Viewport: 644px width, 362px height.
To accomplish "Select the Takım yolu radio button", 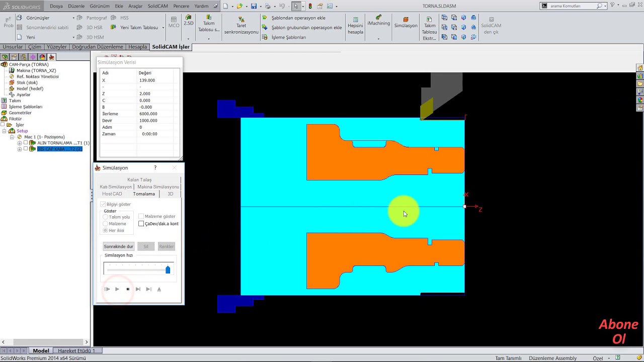I will (105, 217).
